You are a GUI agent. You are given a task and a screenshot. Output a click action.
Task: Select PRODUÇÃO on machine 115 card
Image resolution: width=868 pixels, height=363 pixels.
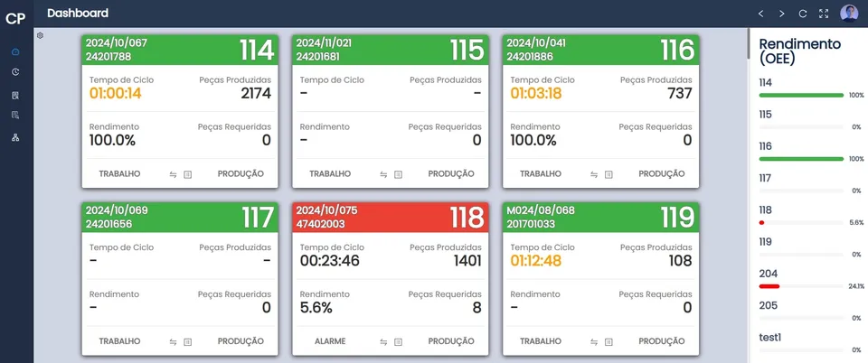(x=450, y=173)
